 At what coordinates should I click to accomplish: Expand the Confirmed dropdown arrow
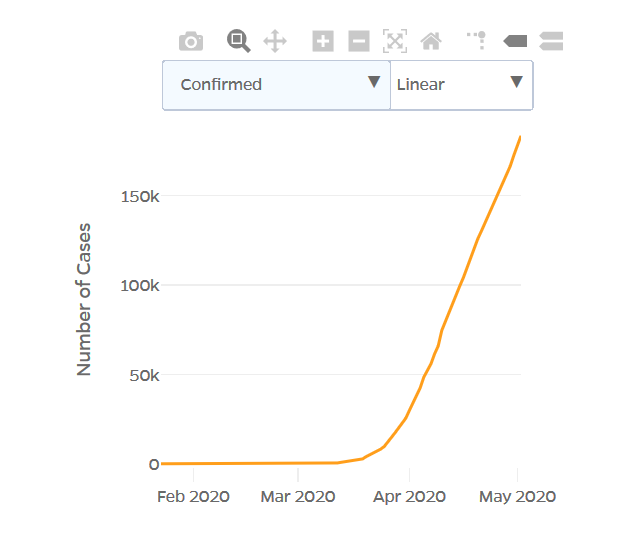coord(374,82)
